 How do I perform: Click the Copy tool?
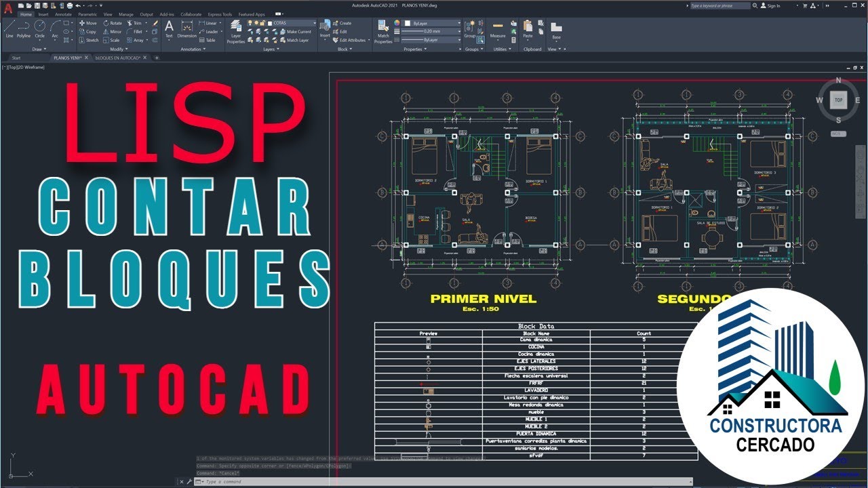click(x=88, y=31)
